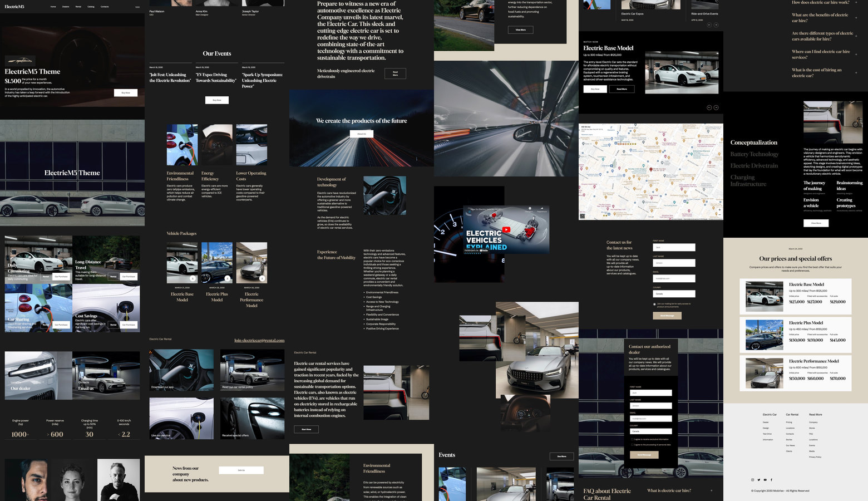
Task: Open the Facebook icon in the footer
Action: click(771, 479)
